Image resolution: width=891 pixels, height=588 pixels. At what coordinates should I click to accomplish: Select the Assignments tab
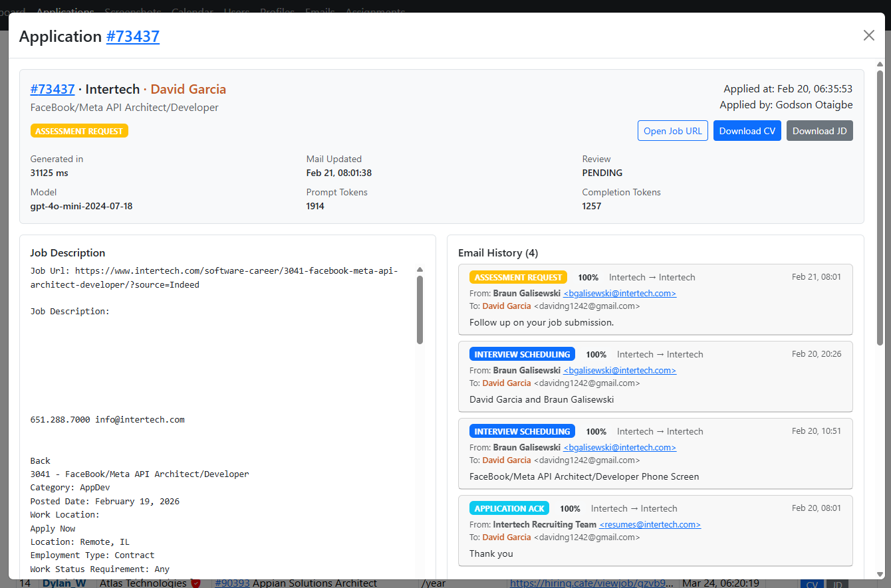click(x=375, y=12)
